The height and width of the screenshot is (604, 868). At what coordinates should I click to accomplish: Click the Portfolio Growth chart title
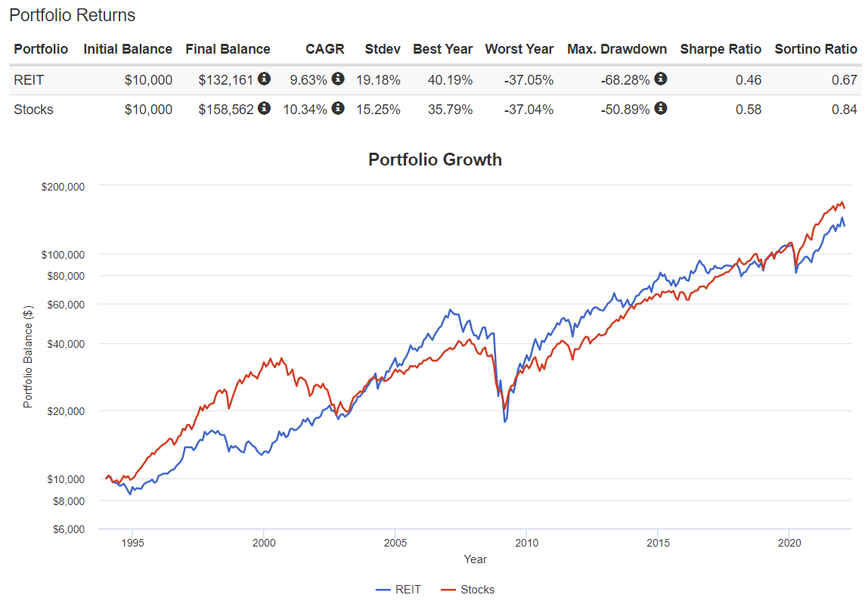435,160
